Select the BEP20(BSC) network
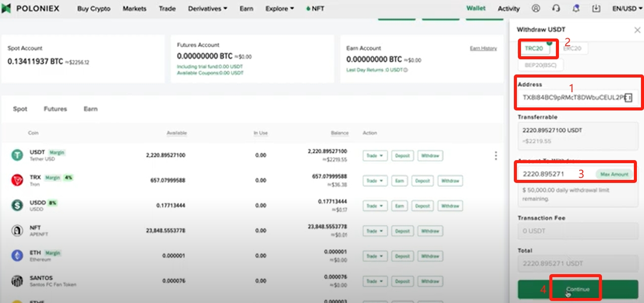The height and width of the screenshot is (303, 644). tap(540, 65)
